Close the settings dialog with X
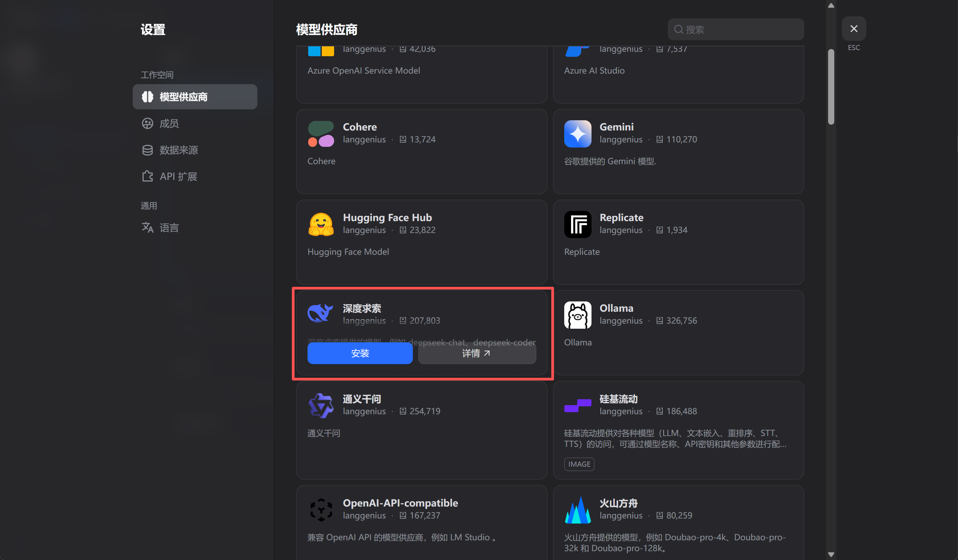The width and height of the screenshot is (958, 560). tap(853, 29)
